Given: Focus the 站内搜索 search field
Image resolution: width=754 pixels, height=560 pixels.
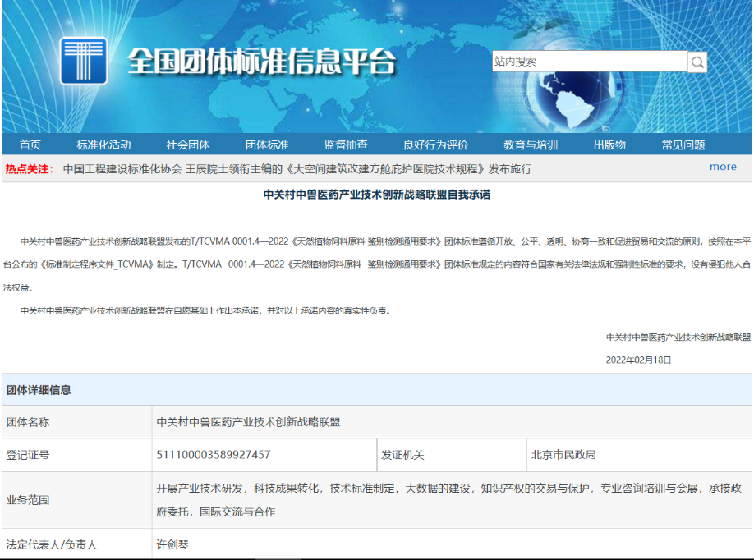Looking at the screenshot, I should point(590,61).
